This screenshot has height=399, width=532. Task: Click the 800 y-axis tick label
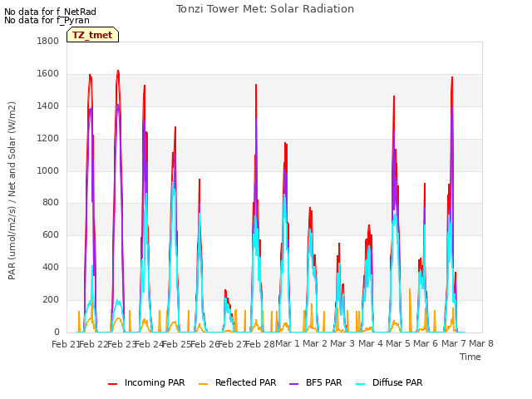pyautogui.click(x=51, y=203)
